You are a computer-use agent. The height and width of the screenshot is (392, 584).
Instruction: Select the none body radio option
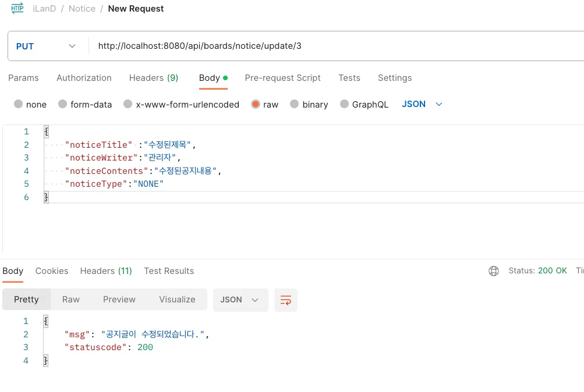point(19,105)
